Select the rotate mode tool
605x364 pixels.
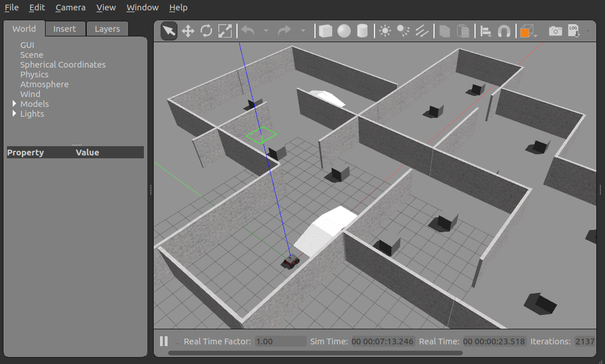pyautogui.click(x=206, y=31)
